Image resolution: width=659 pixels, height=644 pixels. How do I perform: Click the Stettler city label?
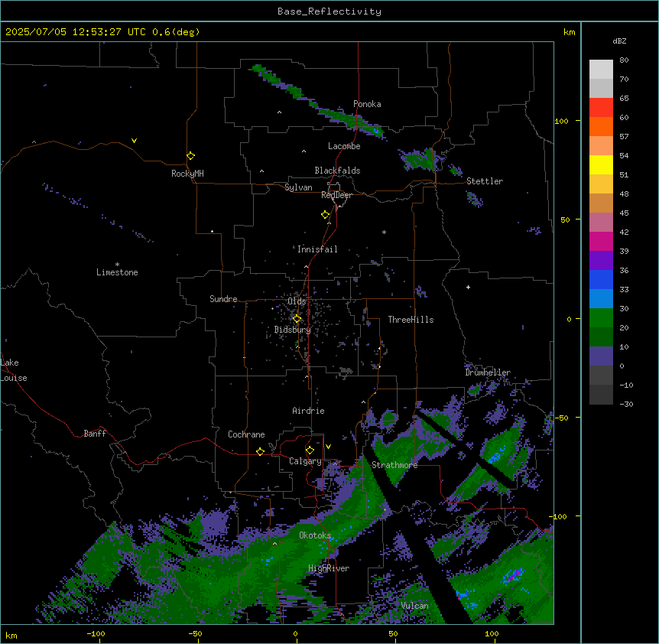click(485, 181)
